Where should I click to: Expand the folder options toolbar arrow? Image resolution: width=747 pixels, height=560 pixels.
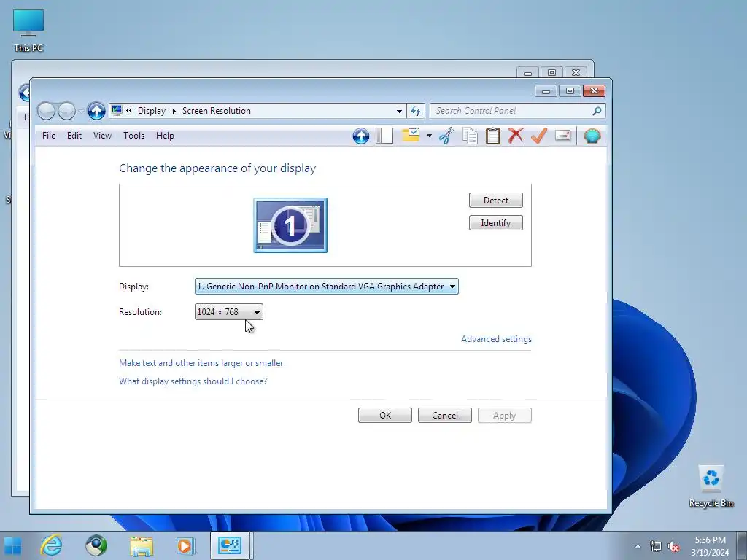(x=429, y=136)
